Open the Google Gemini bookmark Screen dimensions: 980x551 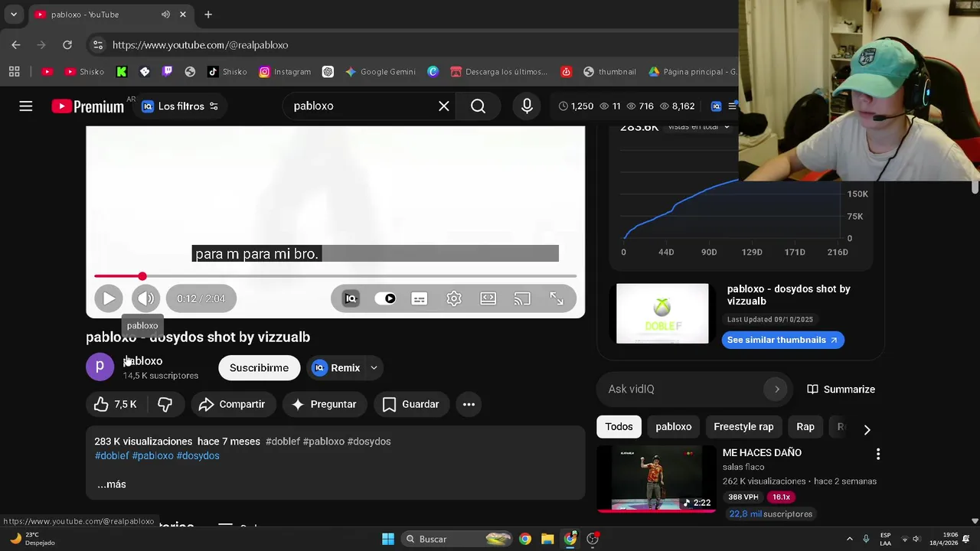381,72
